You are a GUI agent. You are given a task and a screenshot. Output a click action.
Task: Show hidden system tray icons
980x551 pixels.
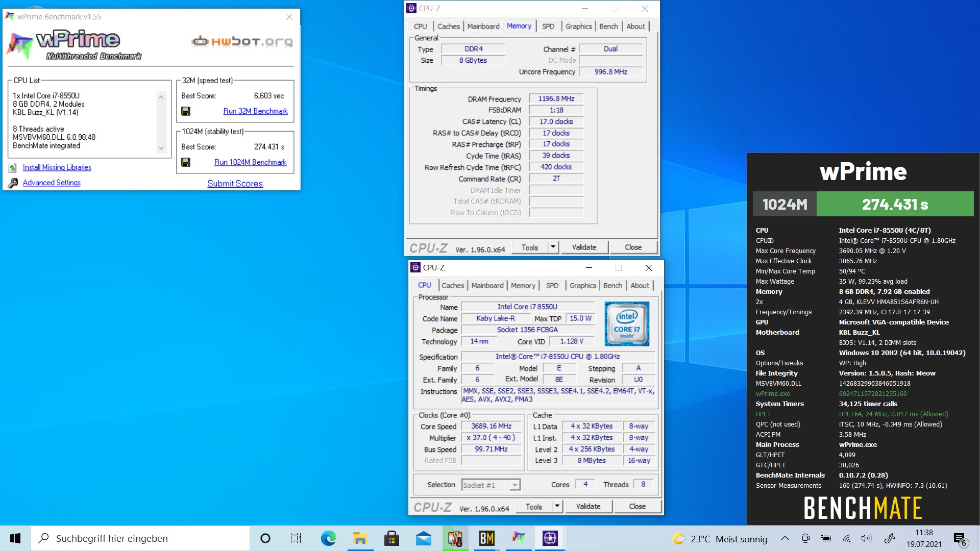click(785, 539)
